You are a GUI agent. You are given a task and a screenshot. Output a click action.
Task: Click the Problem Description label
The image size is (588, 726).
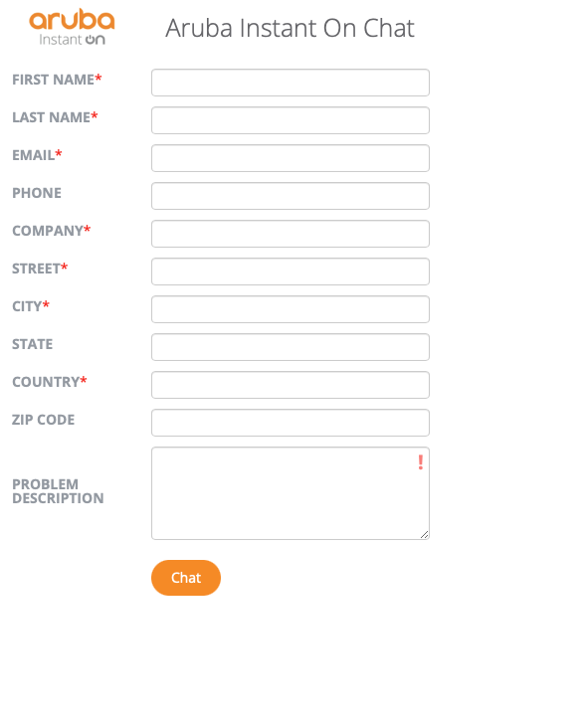coord(58,491)
